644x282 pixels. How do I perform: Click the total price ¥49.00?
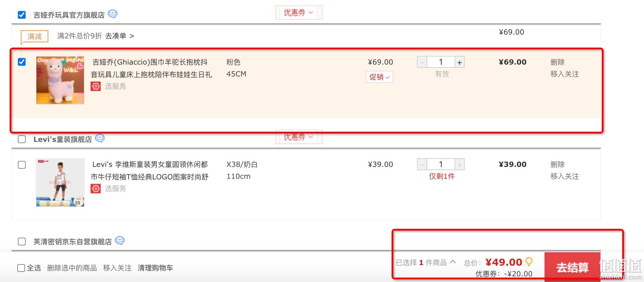504,262
